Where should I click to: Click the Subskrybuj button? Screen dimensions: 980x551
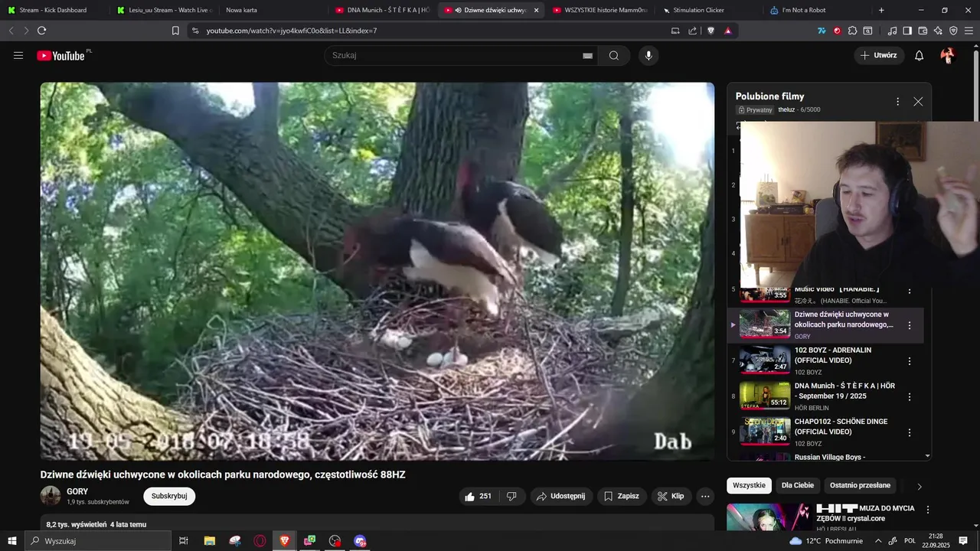click(x=169, y=496)
